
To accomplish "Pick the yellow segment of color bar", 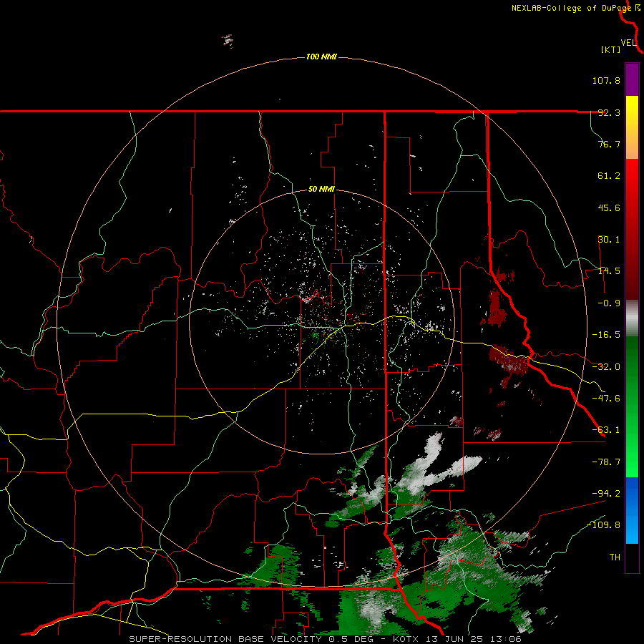I will pyautogui.click(x=632, y=112).
